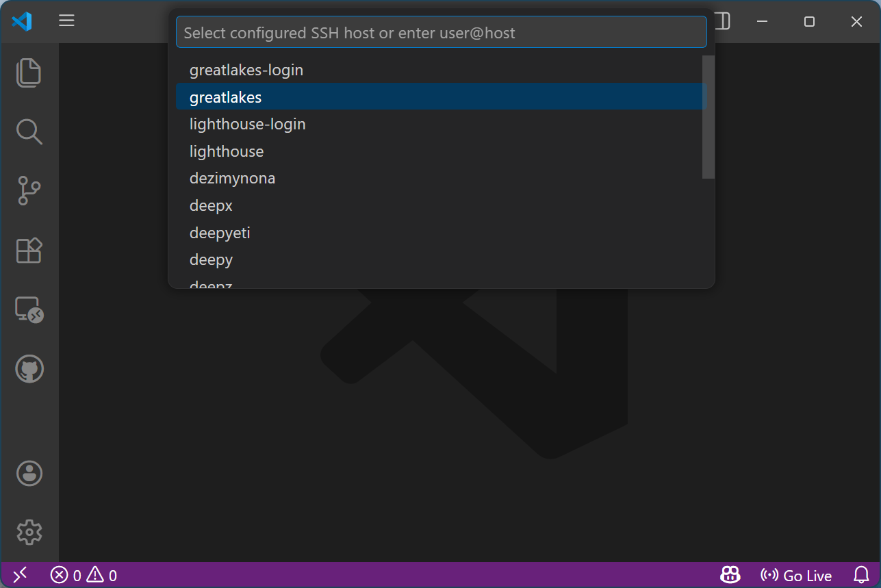Open the Explorer sidebar icon
Screen dimensions: 881x588
click(29, 73)
